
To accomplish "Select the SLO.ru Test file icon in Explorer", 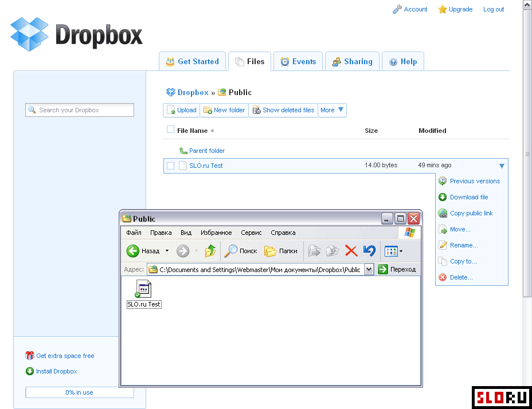I will click(x=144, y=289).
